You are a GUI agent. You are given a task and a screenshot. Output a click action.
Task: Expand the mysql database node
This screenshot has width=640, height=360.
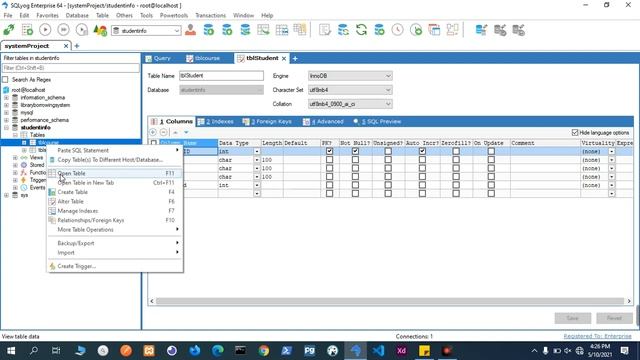point(6,112)
